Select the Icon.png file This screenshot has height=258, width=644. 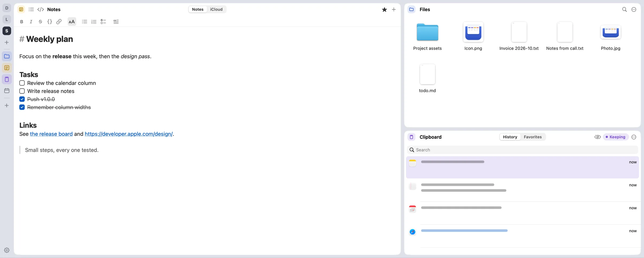point(473,36)
